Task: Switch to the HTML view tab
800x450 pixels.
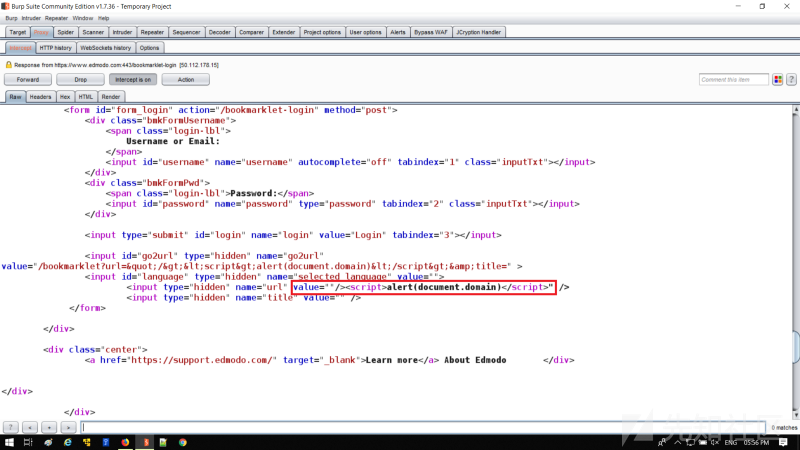Action: point(86,97)
